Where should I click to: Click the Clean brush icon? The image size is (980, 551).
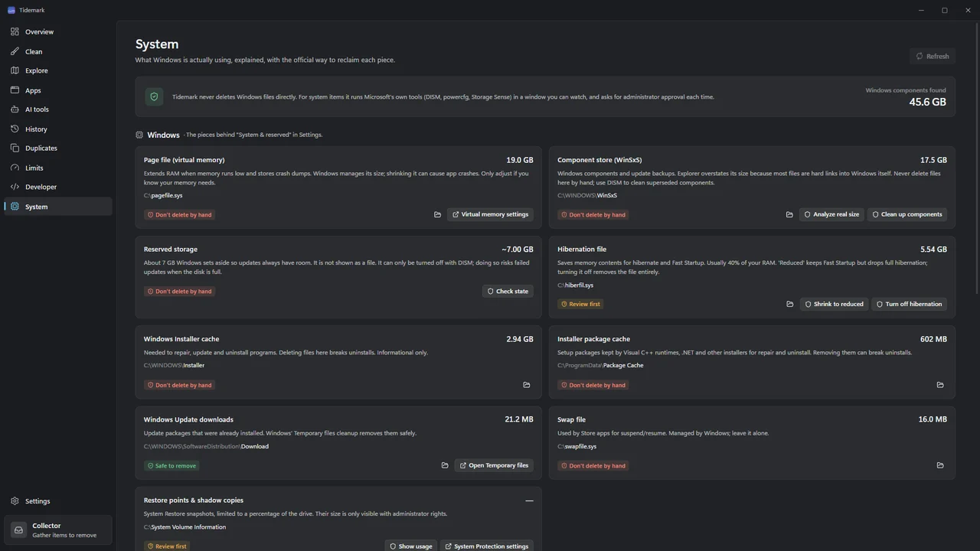tap(15, 51)
